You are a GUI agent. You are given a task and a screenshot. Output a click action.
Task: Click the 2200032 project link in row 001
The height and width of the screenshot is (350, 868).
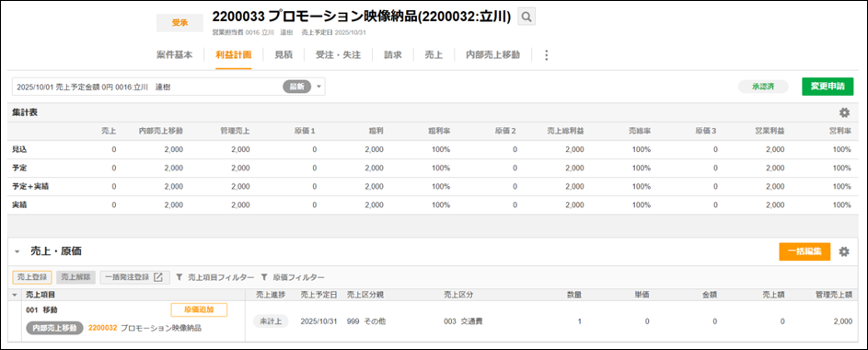pos(102,328)
